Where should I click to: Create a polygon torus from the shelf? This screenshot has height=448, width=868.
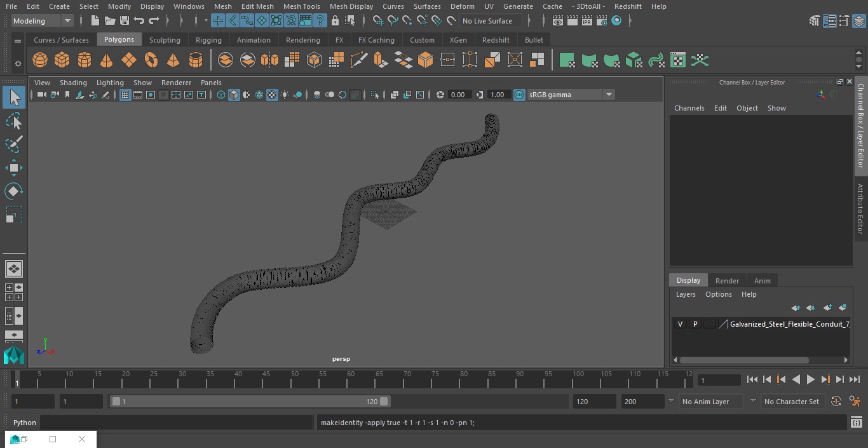(x=151, y=60)
